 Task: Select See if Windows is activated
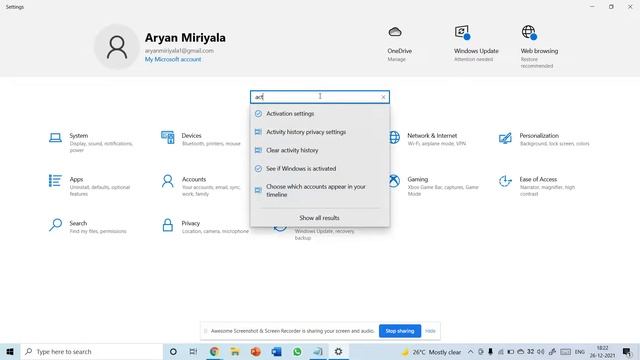(x=320, y=169)
